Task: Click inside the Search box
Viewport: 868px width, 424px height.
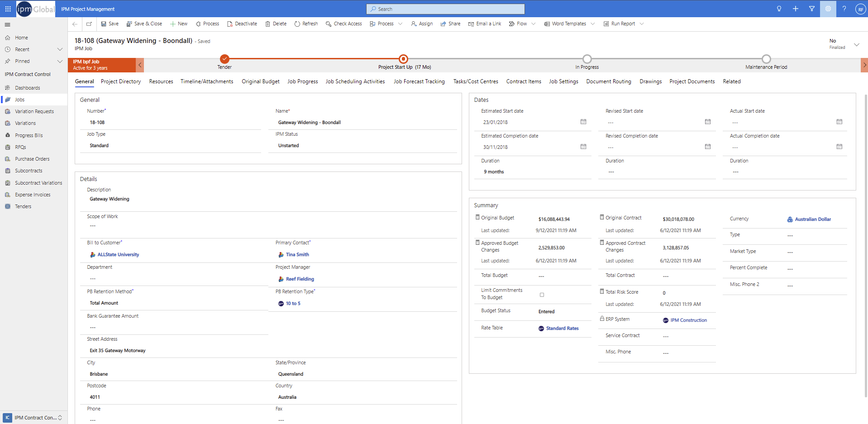Action: 445,9
